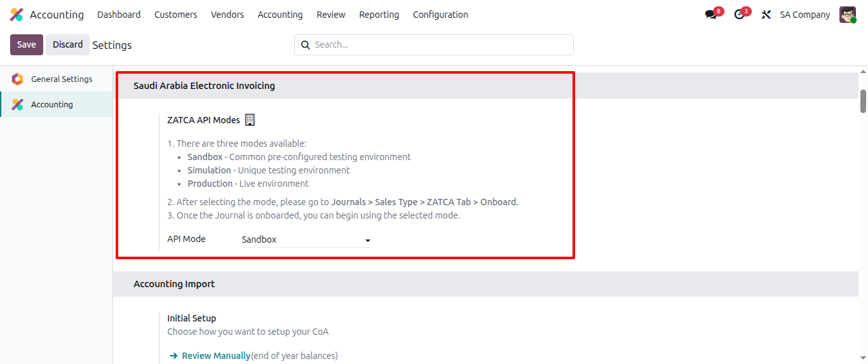The image size is (868, 364).
Task: Follow the Review Manually link
Action: coord(215,356)
